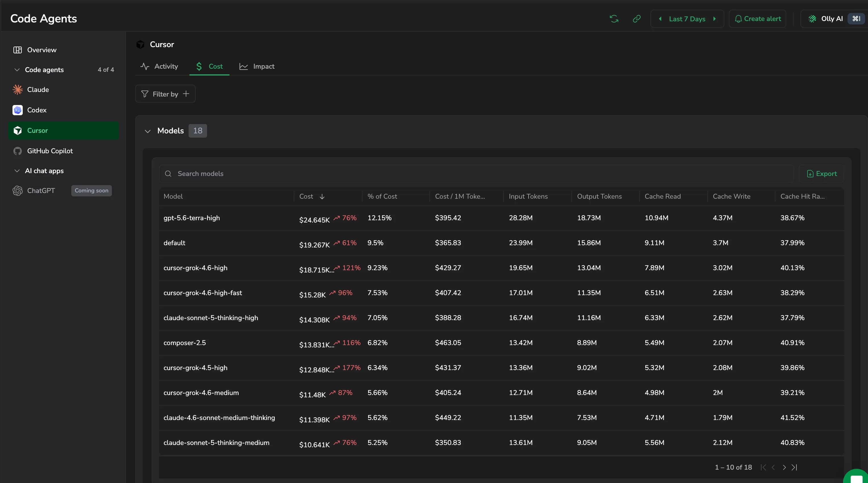Go to the previous table page
This screenshot has width=868, height=483.
coord(773,467)
